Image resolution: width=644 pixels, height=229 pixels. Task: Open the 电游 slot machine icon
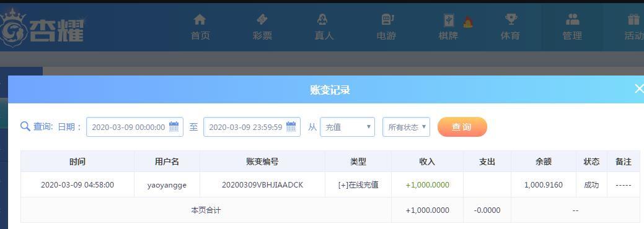click(387, 19)
